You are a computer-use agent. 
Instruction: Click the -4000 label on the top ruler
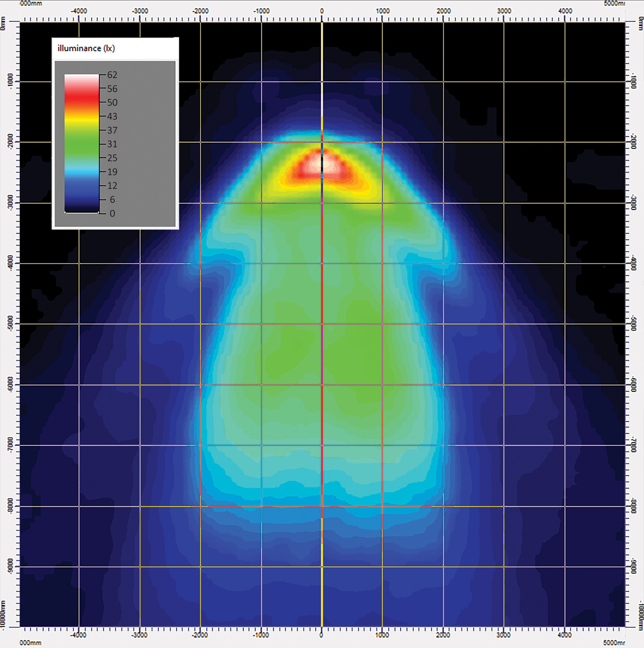pyautogui.click(x=78, y=11)
